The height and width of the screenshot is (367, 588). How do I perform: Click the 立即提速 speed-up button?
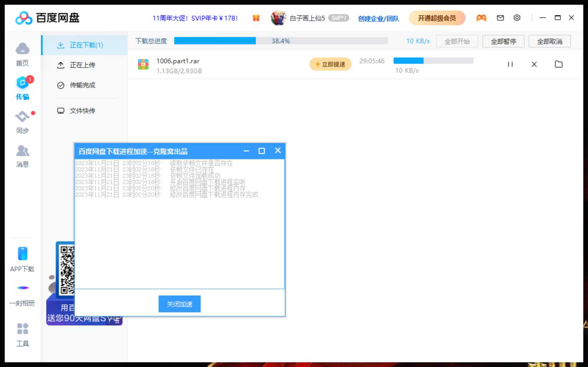click(x=330, y=64)
